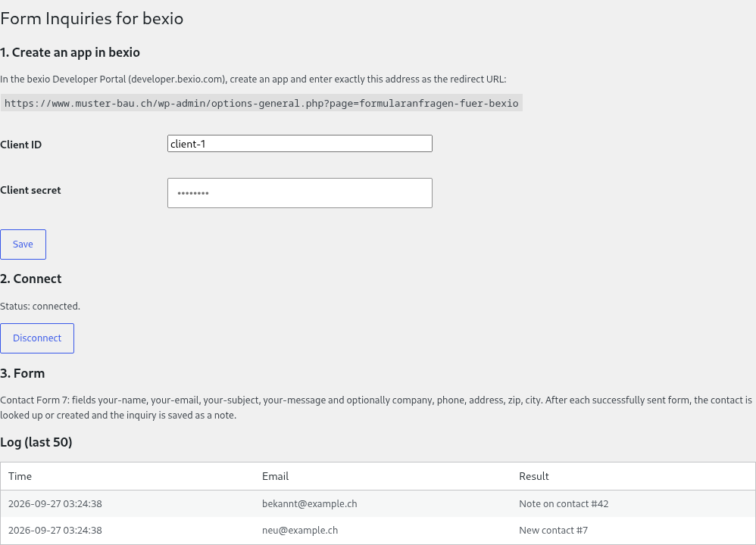Click 'Note on contact #42' result
756x545 pixels.
564,503
